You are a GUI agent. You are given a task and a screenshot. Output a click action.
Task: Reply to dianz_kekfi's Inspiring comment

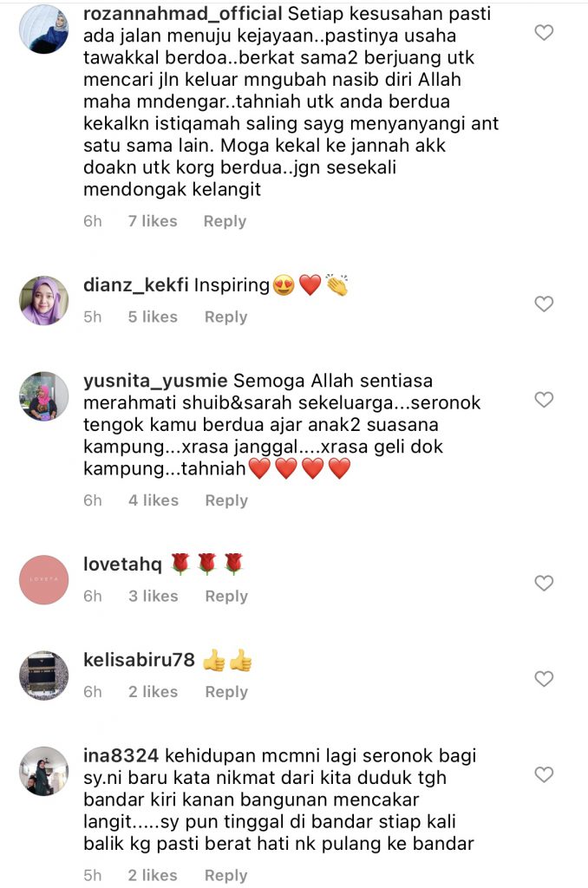[x=226, y=317]
